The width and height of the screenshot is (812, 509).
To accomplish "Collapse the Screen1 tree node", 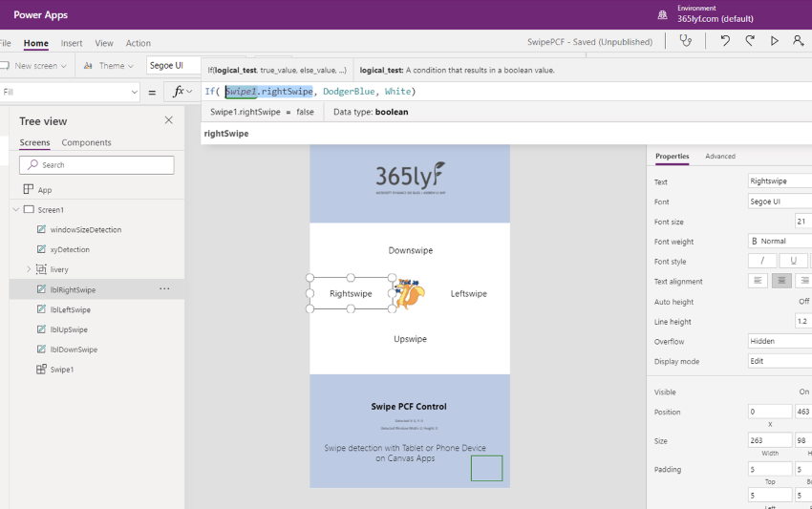I will coord(16,210).
